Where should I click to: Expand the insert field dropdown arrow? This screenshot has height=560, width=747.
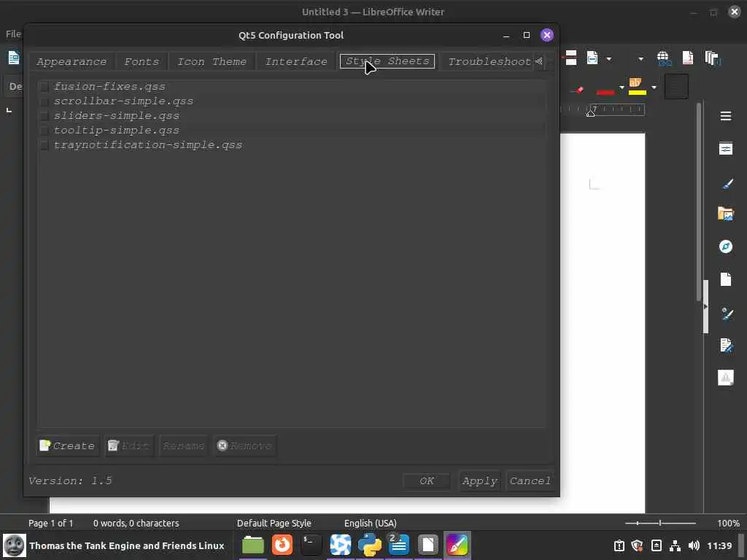point(609,59)
